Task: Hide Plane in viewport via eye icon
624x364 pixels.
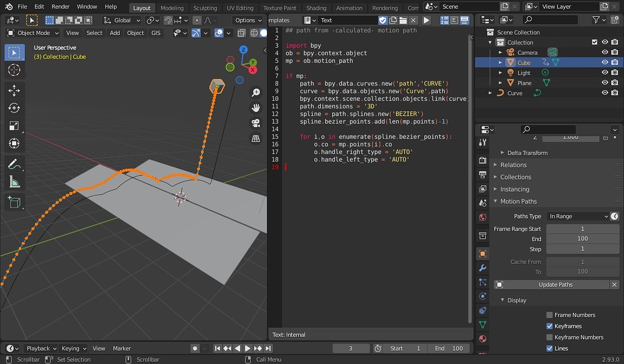Action: click(x=605, y=83)
